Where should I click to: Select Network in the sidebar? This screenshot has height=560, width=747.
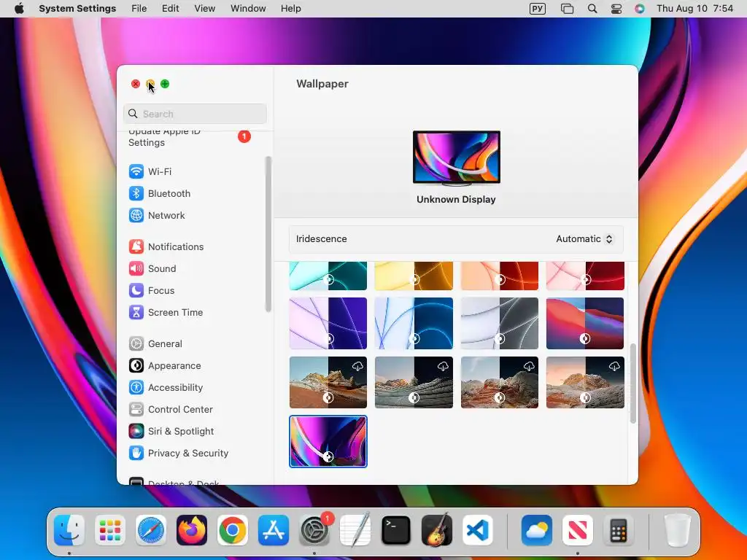coord(156,215)
